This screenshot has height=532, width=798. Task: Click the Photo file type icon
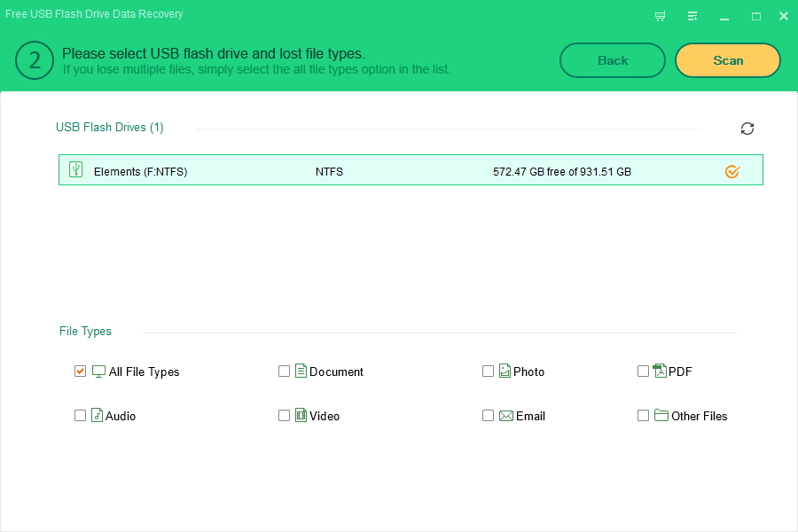pos(505,371)
